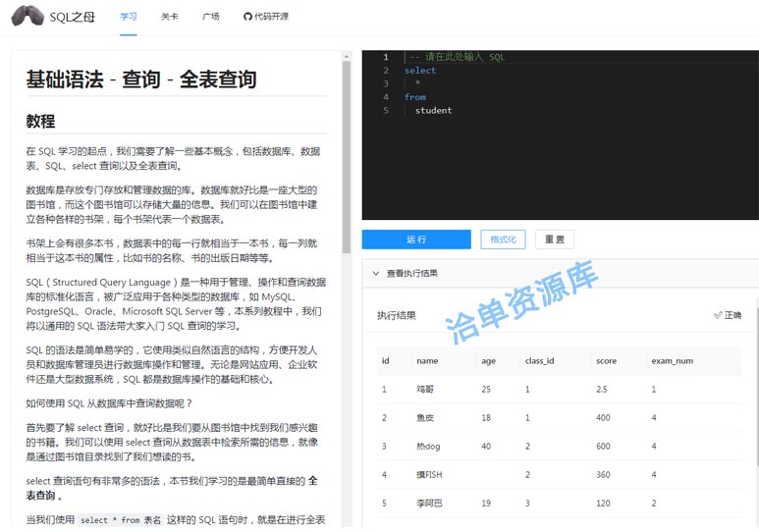The height and width of the screenshot is (532, 759).
Task: Click score value 120 in 李阿巴 row
Action: (603, 503)
